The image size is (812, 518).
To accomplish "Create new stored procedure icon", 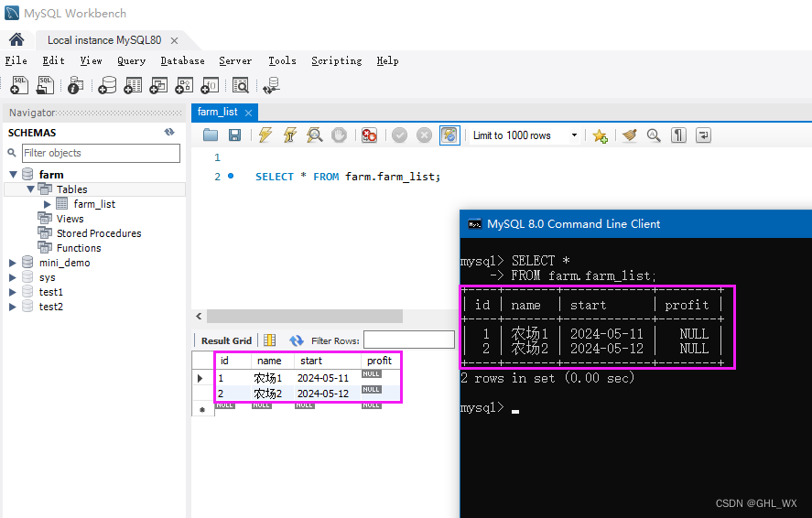I will click(184, 85).
